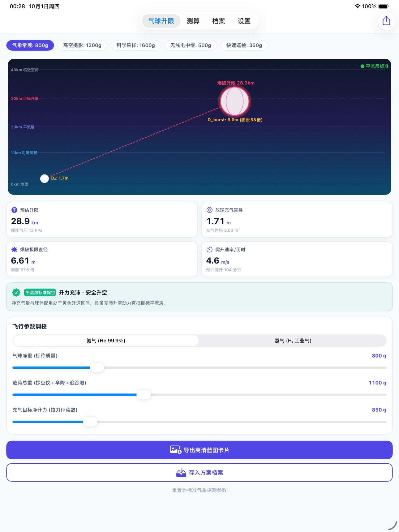Click the D_burst: 6.6m label

tap(235, 120)
